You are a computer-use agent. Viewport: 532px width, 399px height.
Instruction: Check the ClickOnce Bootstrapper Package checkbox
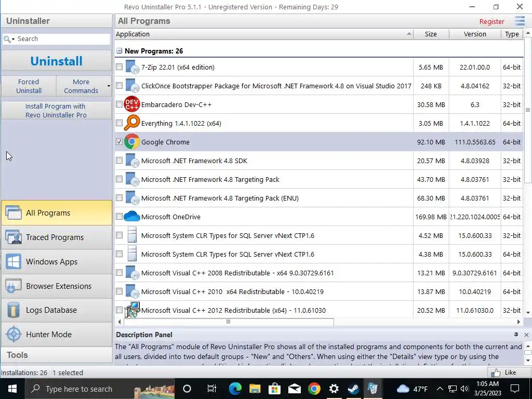[119, 86]
